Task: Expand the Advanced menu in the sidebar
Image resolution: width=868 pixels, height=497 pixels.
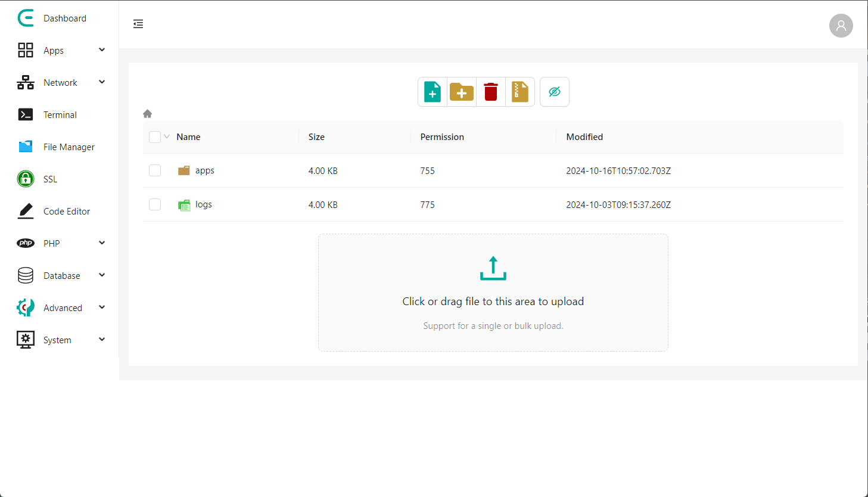Action: [x=63, y=307]
